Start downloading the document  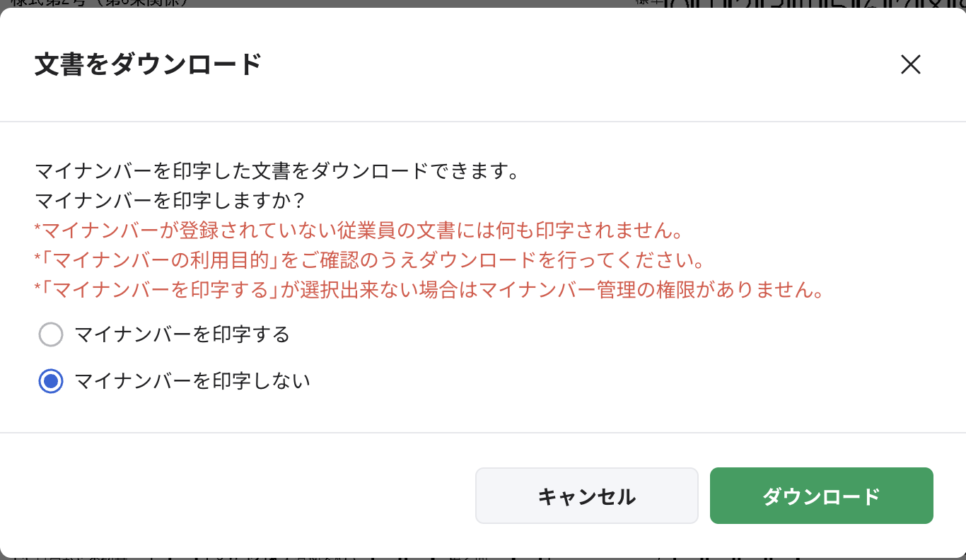click(821, 496)
